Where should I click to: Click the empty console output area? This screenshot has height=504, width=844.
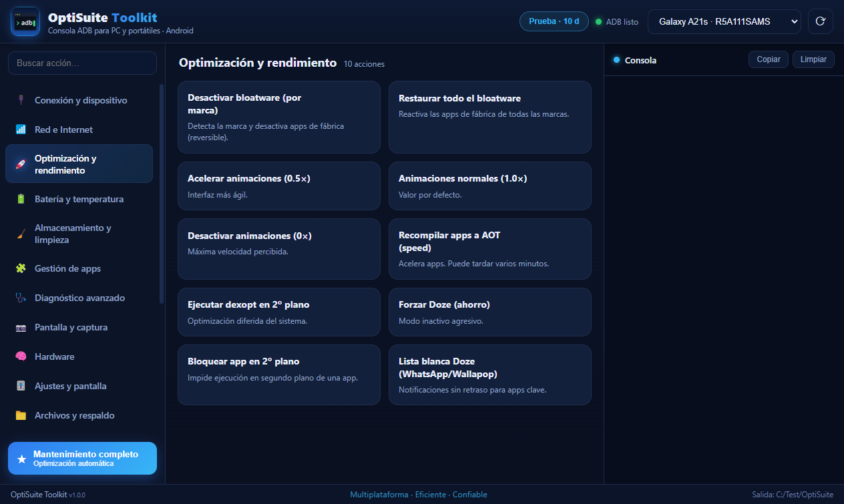[724, 280]
